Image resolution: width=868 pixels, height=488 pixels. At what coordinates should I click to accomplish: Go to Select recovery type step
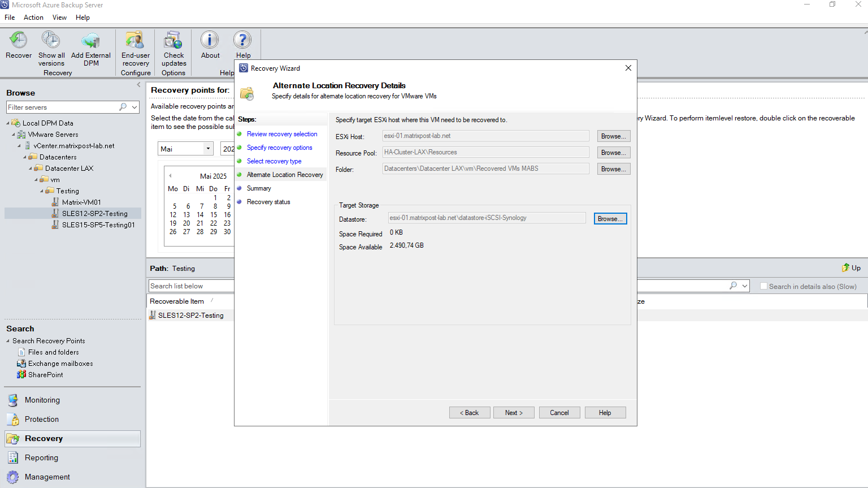coord(274,161)
